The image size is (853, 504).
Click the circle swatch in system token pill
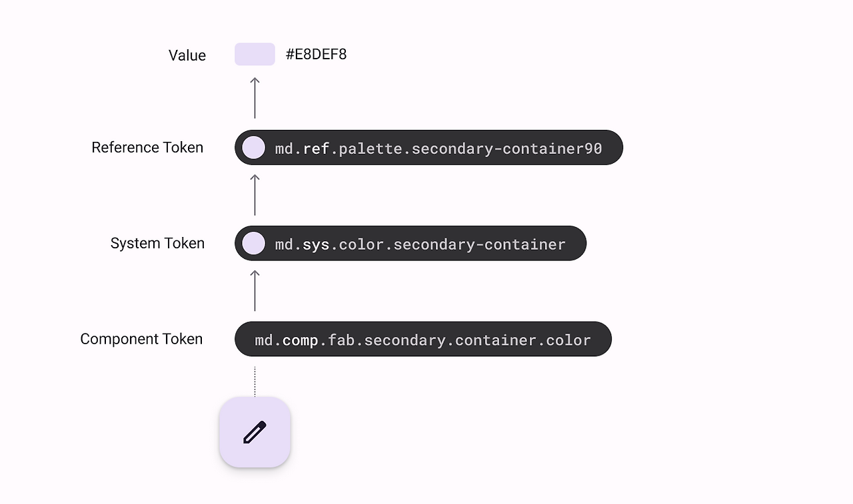(x=254, y=244)
